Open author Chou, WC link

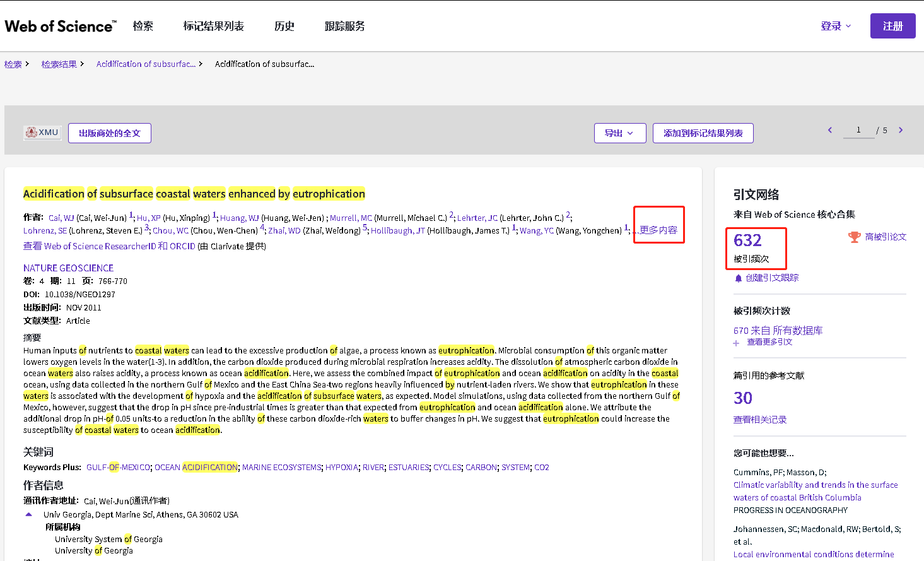coord(171,231)
